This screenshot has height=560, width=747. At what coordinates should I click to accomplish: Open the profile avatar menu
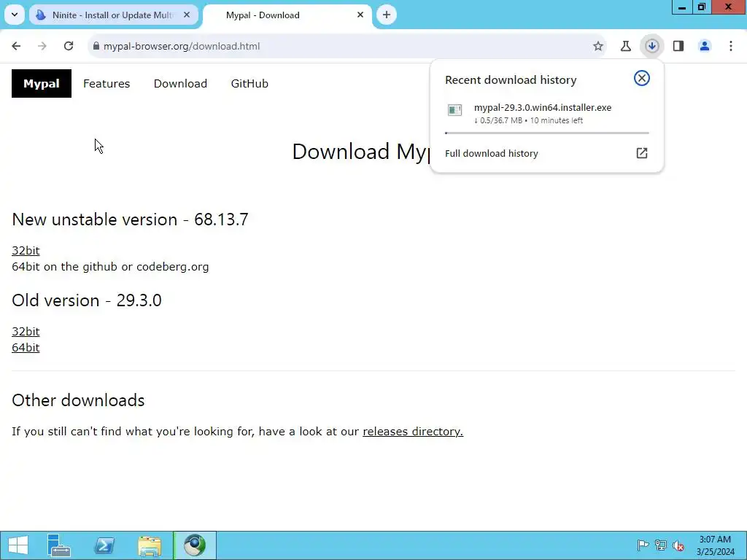(705, 46)
